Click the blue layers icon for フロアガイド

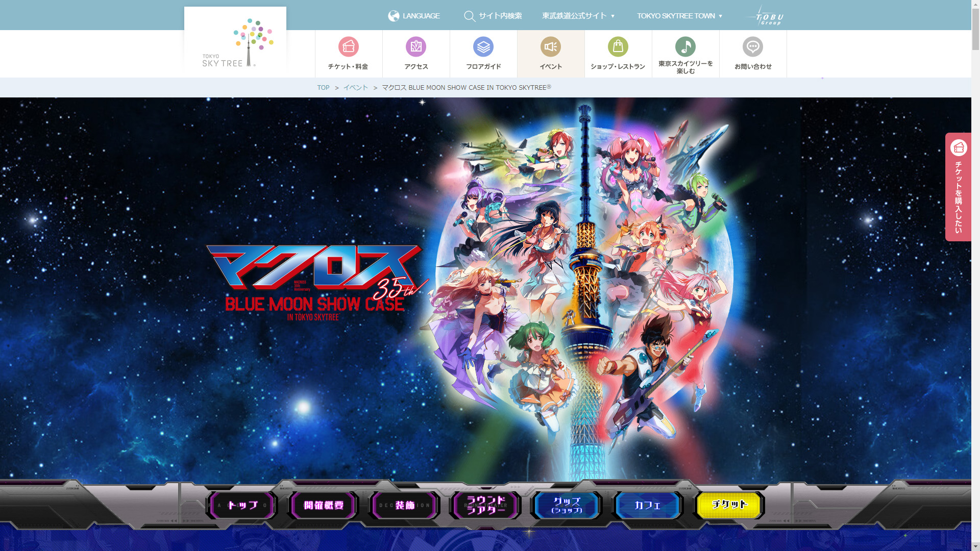click(x=483, y=46)
